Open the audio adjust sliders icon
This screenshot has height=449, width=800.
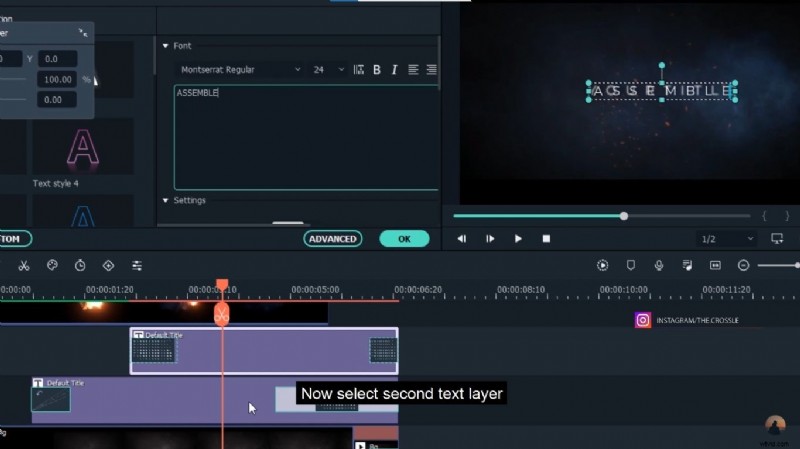137,265
